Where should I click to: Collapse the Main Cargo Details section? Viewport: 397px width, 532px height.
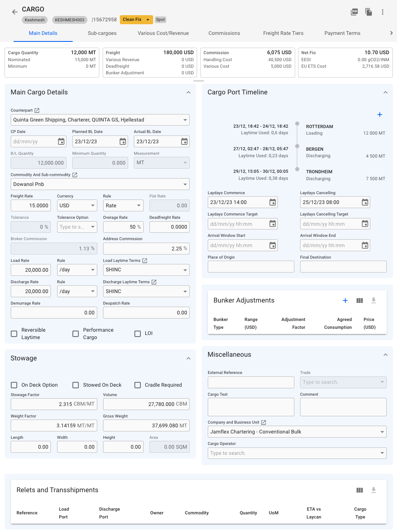188,92
